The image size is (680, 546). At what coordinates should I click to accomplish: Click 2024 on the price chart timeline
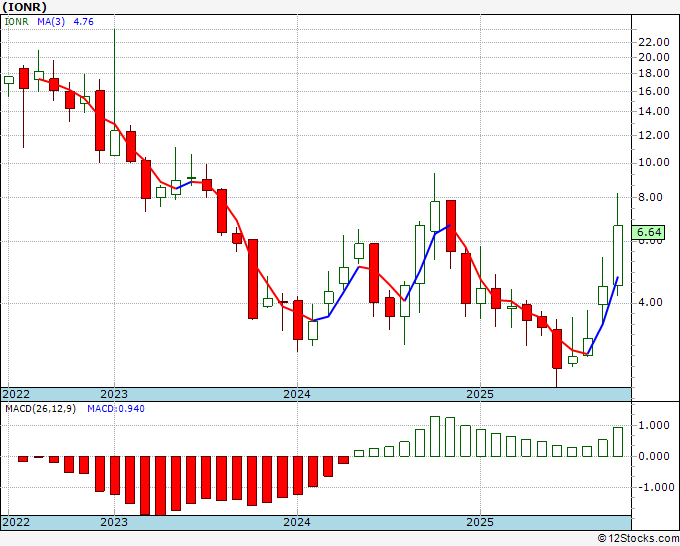click(x=297, y=394)
